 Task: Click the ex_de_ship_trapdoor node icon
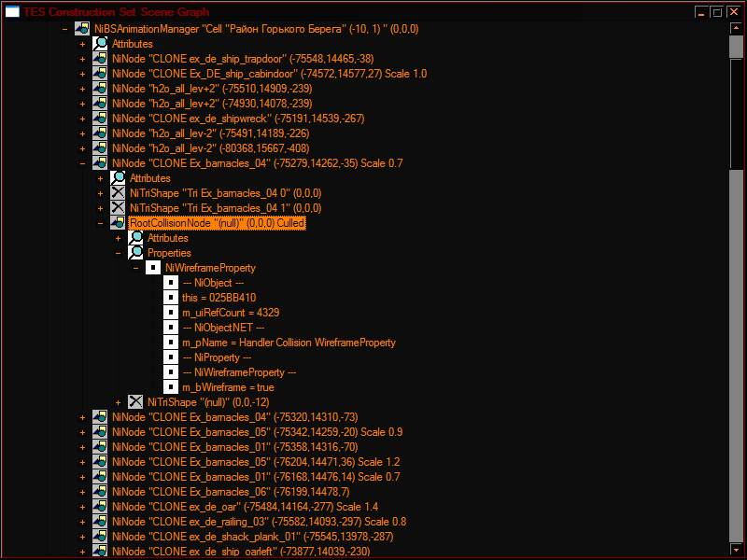[100, 59]
